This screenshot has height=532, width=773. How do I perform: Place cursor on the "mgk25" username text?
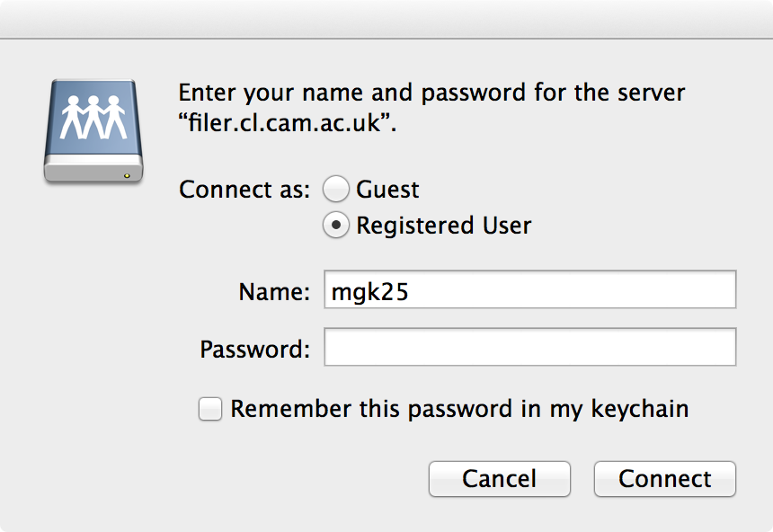(x=370, y=292)
